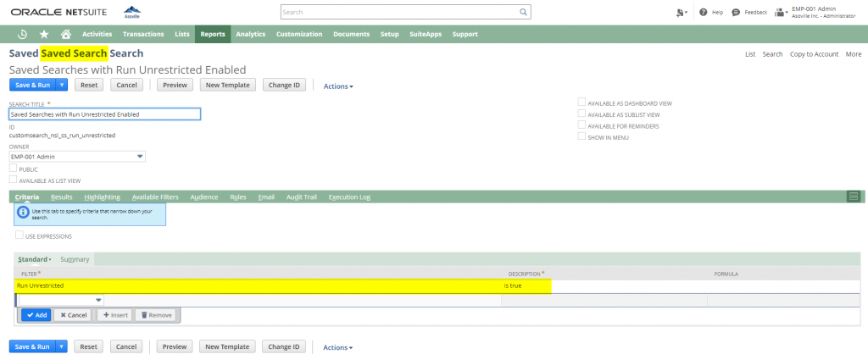868x360 pixels.
Task: Open the Lists menu
Action: click(182, 34)
